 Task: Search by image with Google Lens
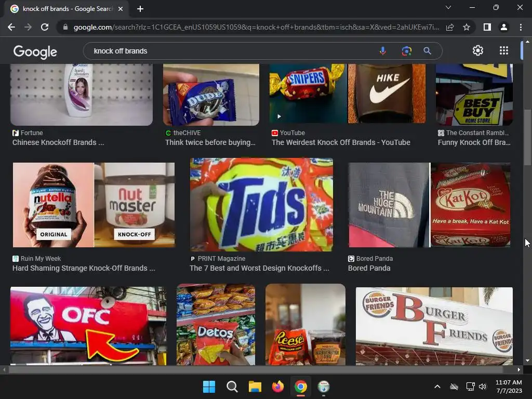[x=406, y=51]
